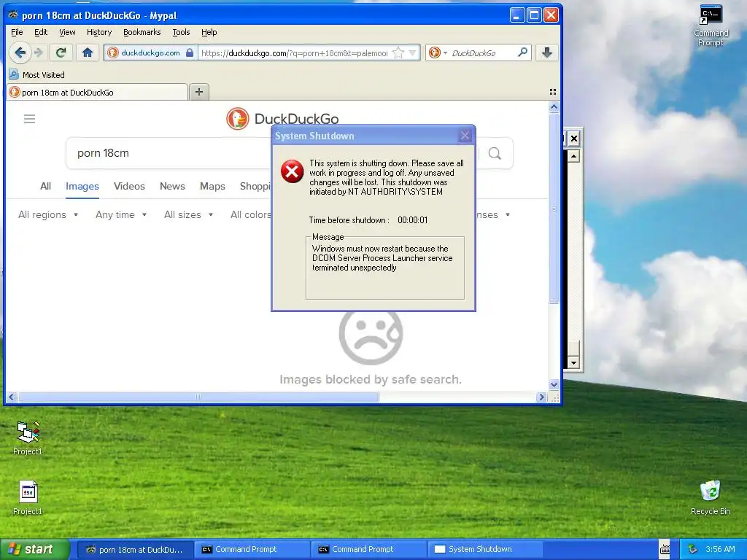Viewport: 747px width, 560px height.
Task: Activate the first Command Prompt taskbar button
Action: (252, 550)
